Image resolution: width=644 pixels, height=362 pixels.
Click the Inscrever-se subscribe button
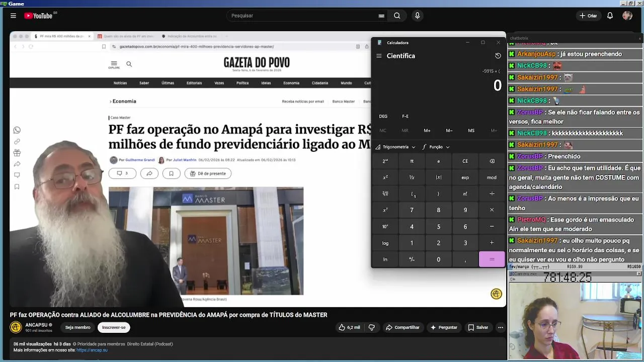click(x=114, y=327)
